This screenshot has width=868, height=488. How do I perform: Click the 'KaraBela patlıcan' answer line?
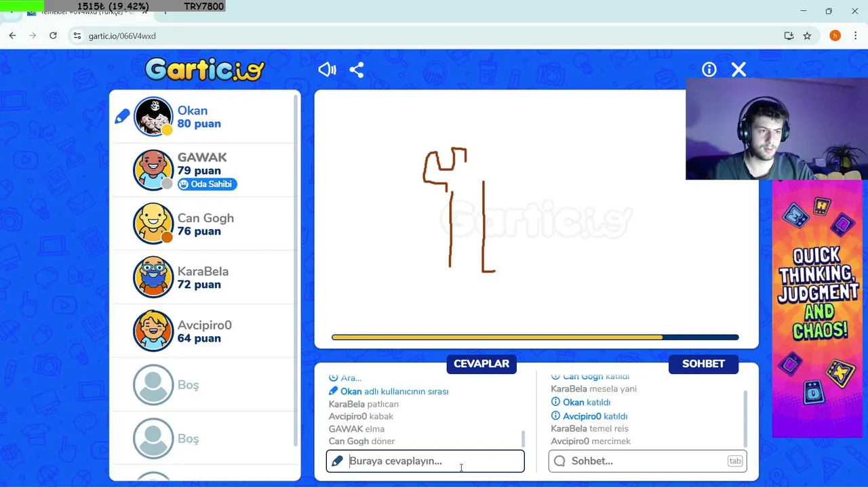click(x=363, y=404)
